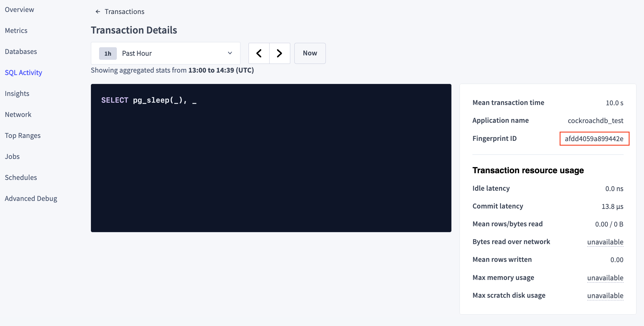Select SQL Activity in the sidebar
Screen dimensions: 644x326
pyautogui.click(x=23, y=72)
